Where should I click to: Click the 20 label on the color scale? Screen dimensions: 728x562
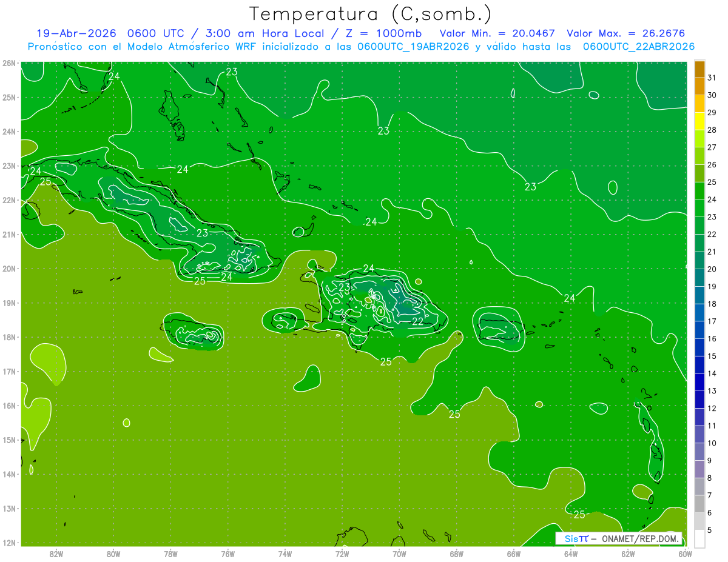(712, 269)
